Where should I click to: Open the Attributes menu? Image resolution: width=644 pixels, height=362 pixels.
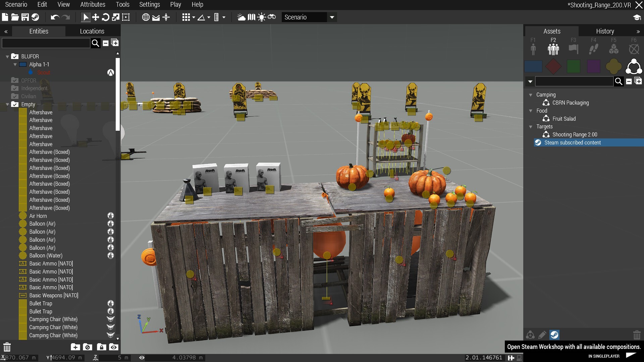pos(93,5)
